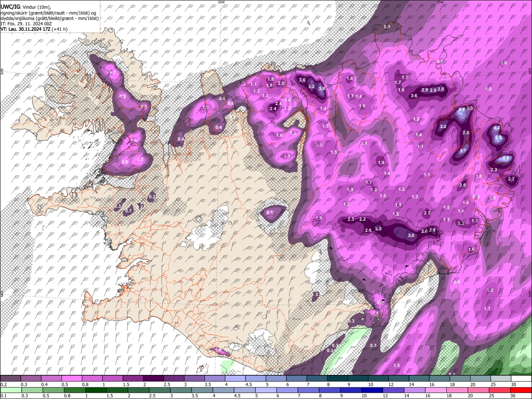532x399 pixels.
Task: Select the dark green bottom swatch starting at 1
Action: click(x=95, y=390)
